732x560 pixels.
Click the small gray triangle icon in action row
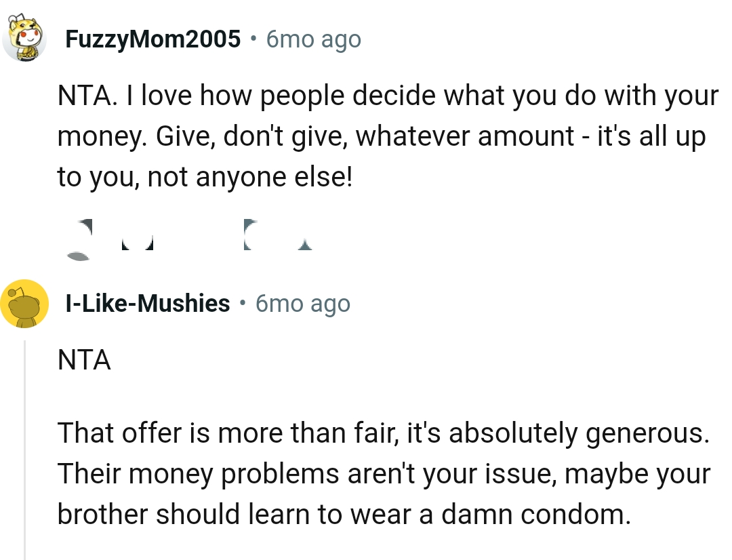point(304,245)
